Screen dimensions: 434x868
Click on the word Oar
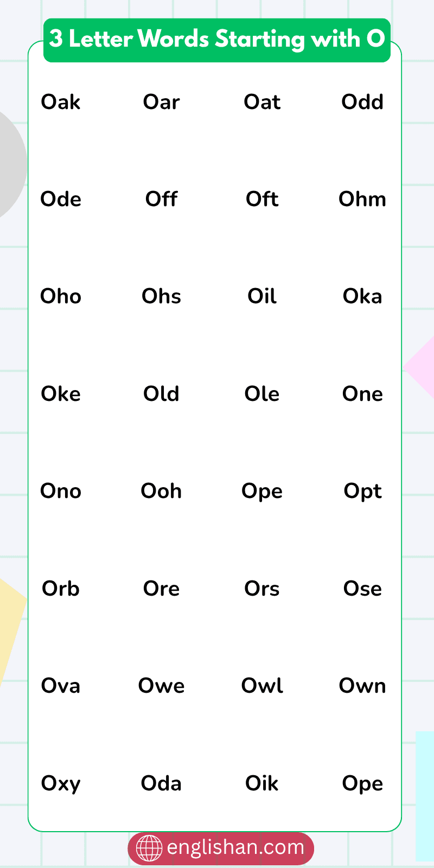(x=161, y=102)
